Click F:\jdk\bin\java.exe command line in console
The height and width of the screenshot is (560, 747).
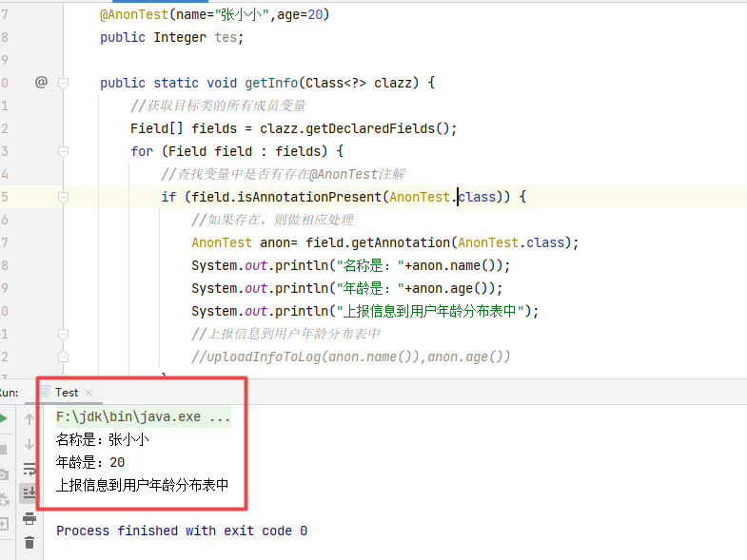tap(143, 416)
